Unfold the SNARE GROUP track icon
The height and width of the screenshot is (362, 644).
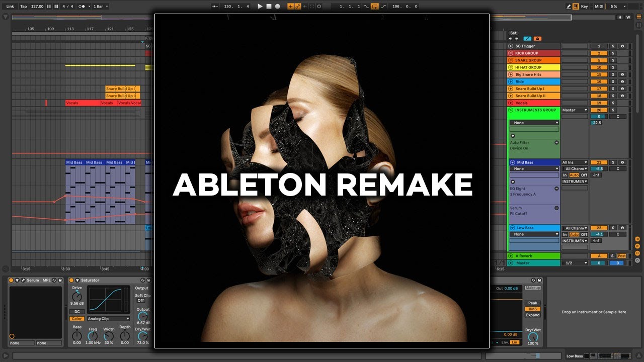click(511, 60)
